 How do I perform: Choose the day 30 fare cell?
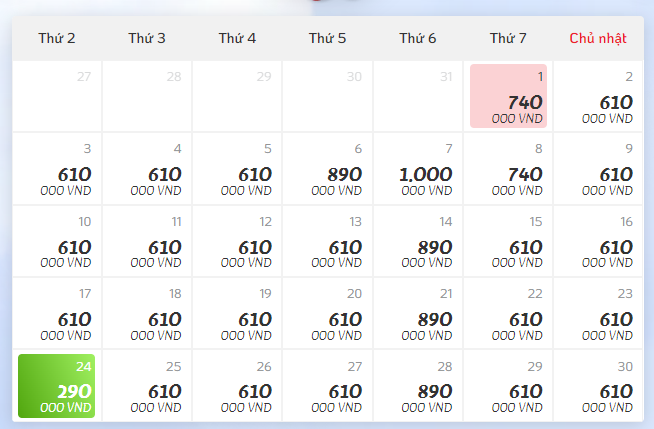point(598,385)
